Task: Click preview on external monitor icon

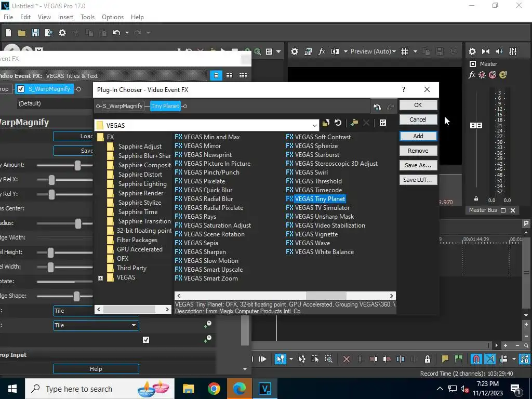Action: point(308,51)
